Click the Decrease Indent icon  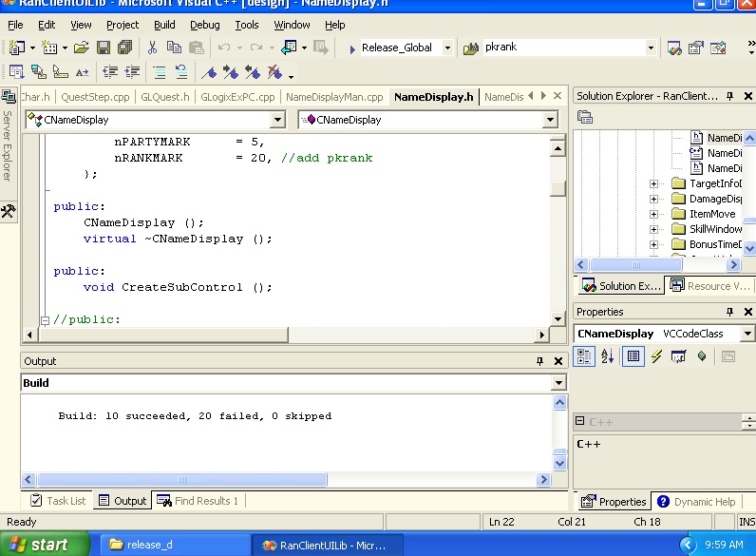coord(110,72)
